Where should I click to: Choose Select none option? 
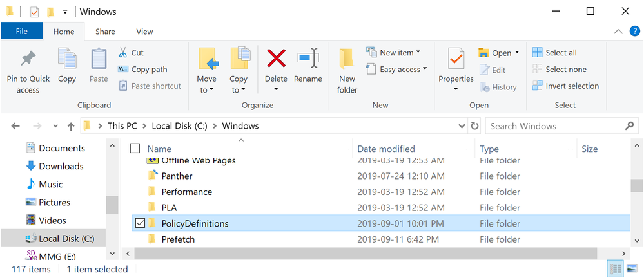pos(560,69)
